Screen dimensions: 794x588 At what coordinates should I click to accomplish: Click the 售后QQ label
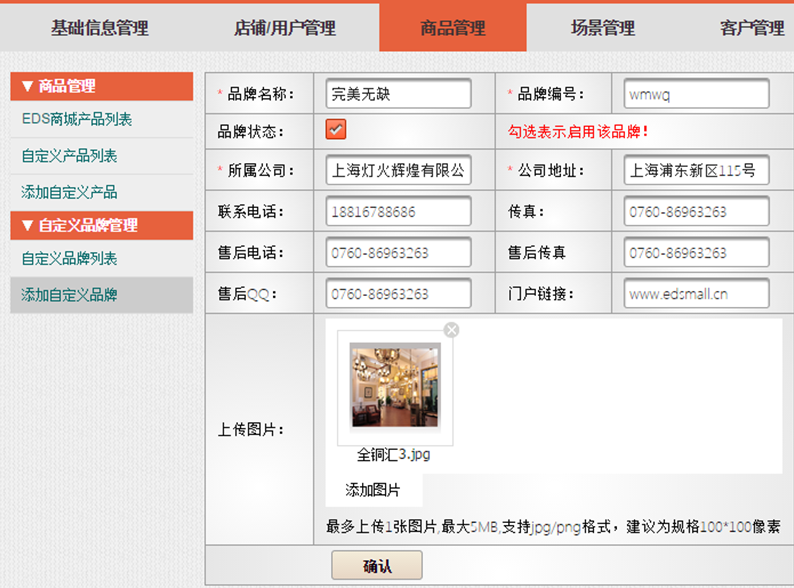tap(248, 294)
